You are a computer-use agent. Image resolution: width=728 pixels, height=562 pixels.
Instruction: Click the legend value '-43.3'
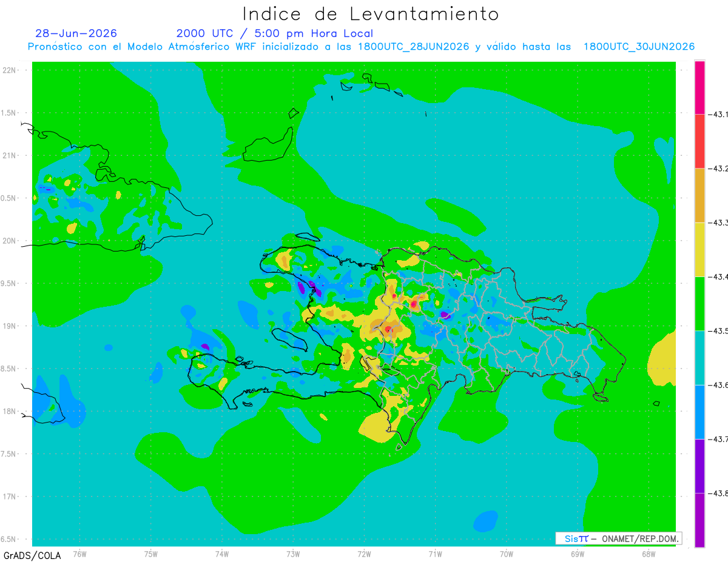point(717,222)
